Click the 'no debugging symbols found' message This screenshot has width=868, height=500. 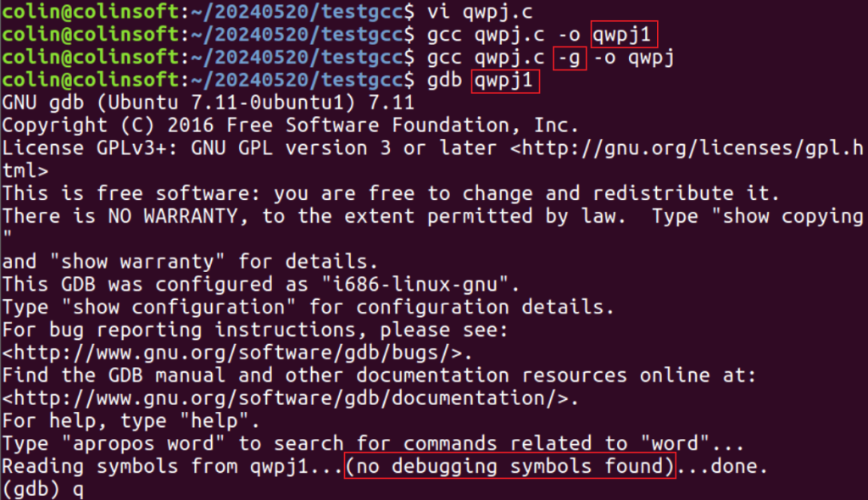(509, 465)
